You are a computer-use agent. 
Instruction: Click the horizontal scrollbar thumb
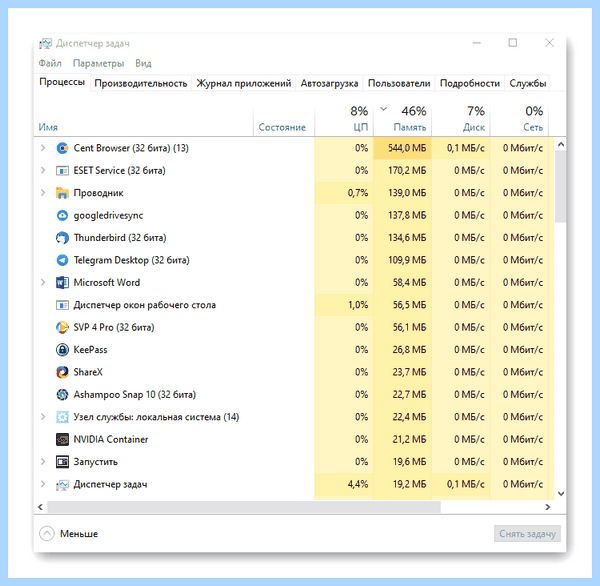coord(244,507)
